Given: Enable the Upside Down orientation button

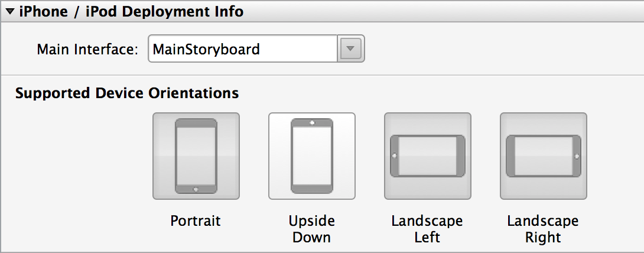Looking at the screenshot, I should coord(312,156).
